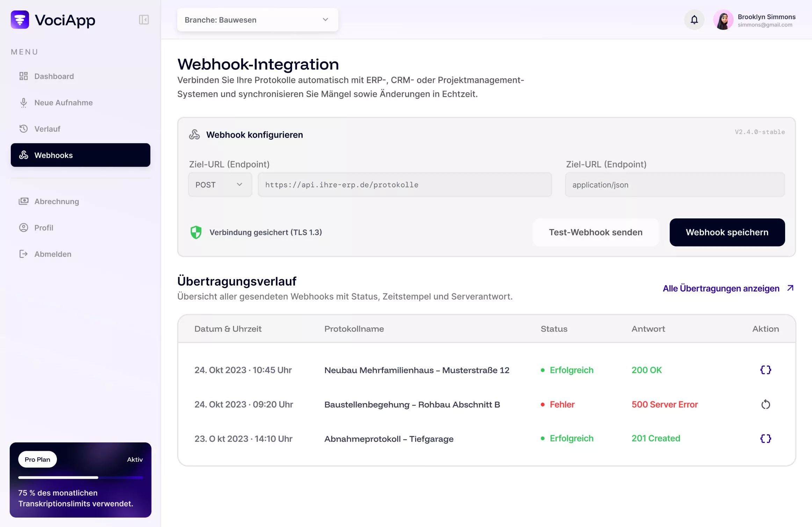View JSON payload for Musterstraße 12 row
812x527 pixels.
pyautogui.click(x=765, y=370)
